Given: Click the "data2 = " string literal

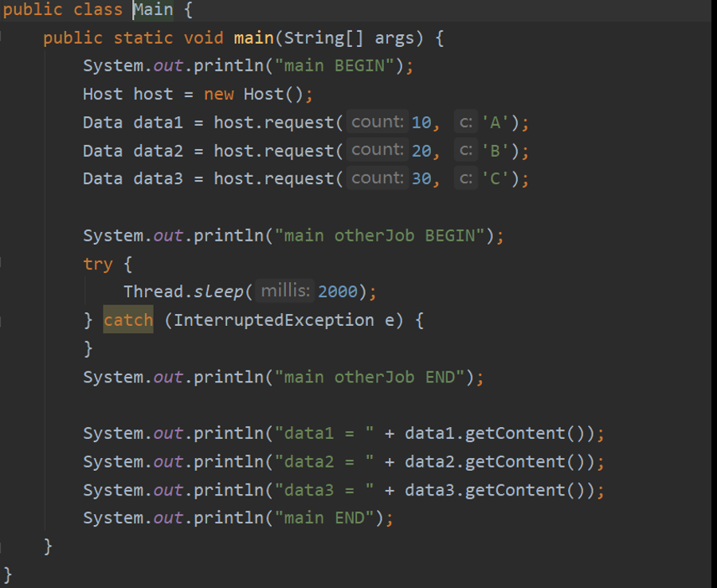Looking at the screenshot, I should pos(324,462).
